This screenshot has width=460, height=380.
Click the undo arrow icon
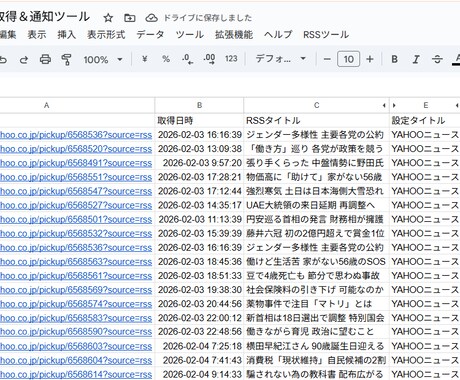coord(3,60)
